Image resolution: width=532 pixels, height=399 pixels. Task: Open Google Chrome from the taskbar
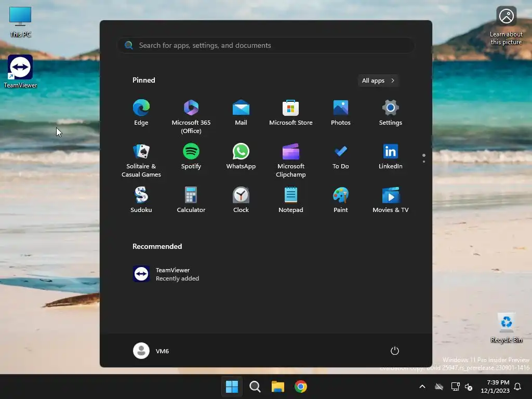tap(301, 387)
